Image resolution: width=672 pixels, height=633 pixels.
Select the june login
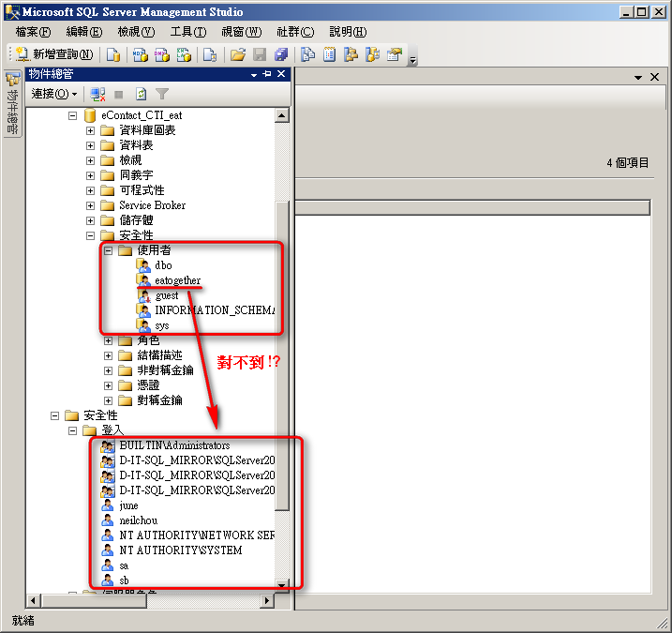[x=128, y=505]
